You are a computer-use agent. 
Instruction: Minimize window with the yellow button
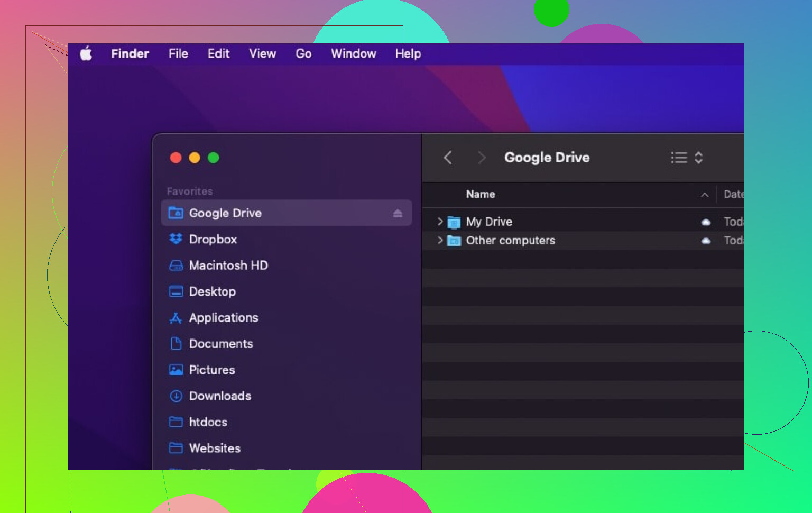(195, 158)
